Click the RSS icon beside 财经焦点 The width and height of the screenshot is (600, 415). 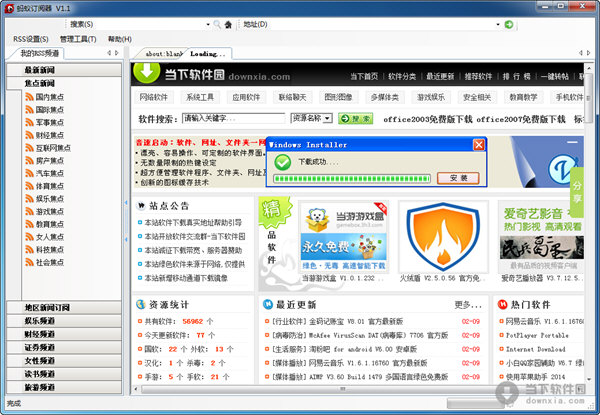(29, 135)
